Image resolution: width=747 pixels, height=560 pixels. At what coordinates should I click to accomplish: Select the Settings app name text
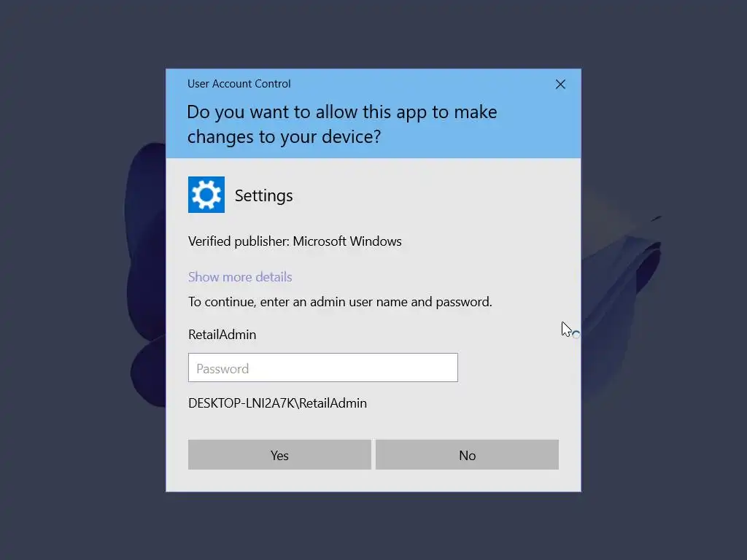pyautogui.click(x=263, y=195)
